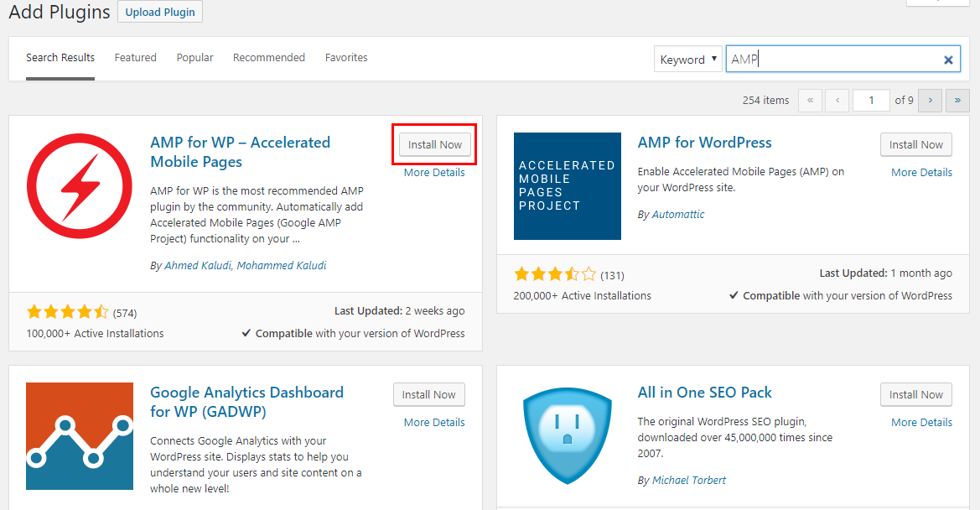
Task: Open the All in One SEO Pack title link
Action: [x=704, y=393]
